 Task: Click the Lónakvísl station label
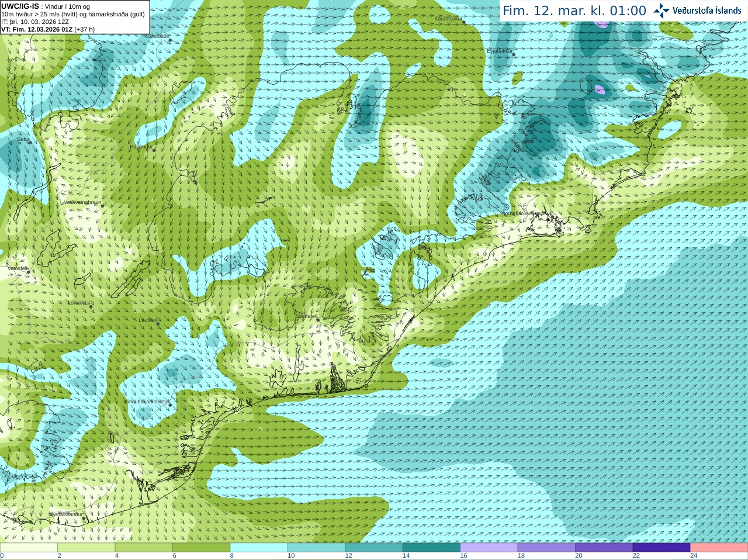79,303
